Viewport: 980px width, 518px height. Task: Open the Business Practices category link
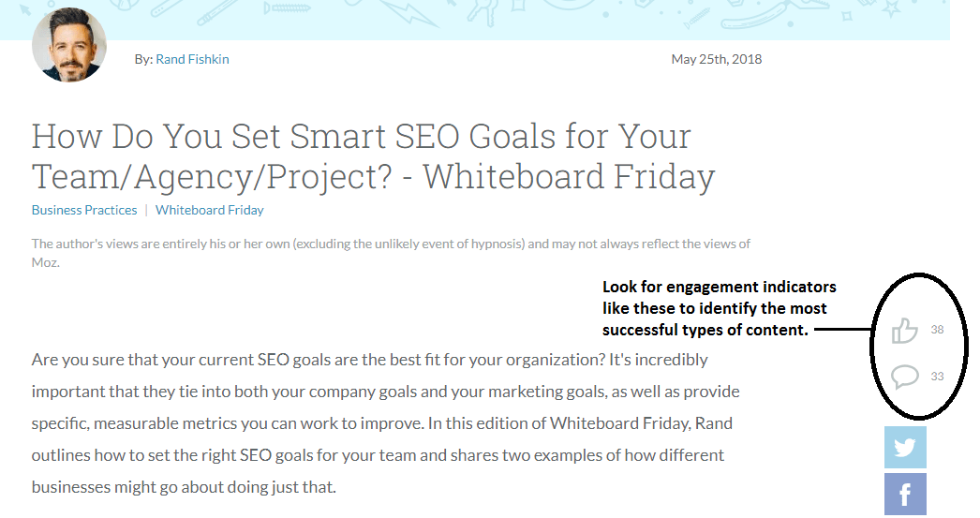(x=84, y=210)
